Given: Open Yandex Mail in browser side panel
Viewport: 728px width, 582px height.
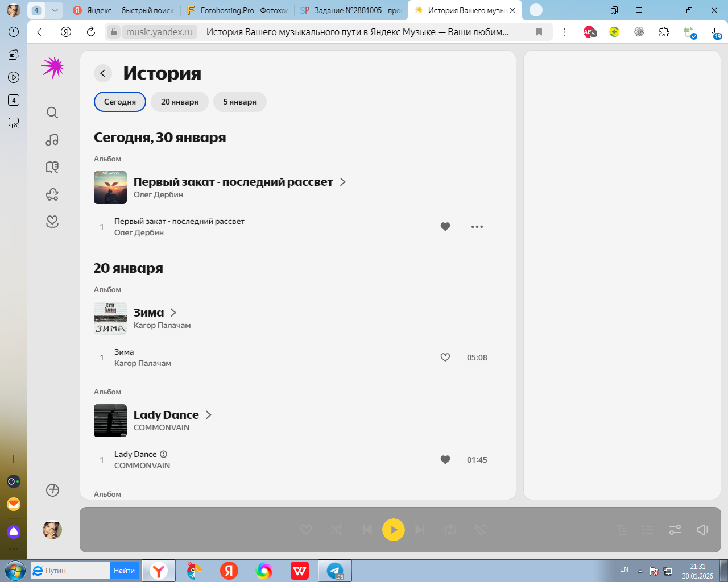Looking at the screenshot, I should click(x=14, y=504).
